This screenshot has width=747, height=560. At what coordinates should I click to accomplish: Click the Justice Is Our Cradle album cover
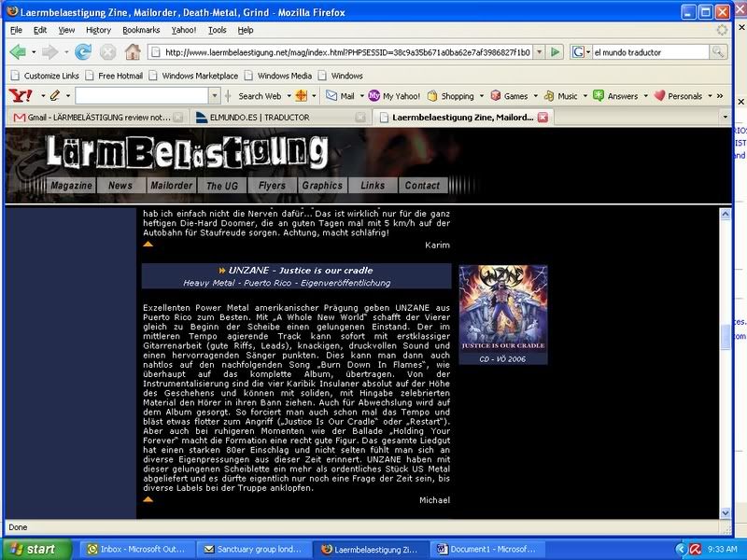point(503,308)
